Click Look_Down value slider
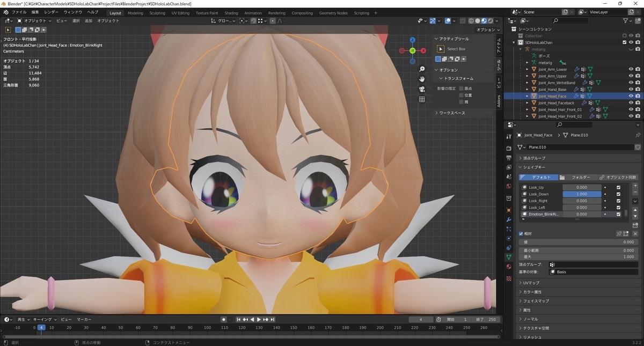Screen dimensions: 644x346 [x=582, y=194]
